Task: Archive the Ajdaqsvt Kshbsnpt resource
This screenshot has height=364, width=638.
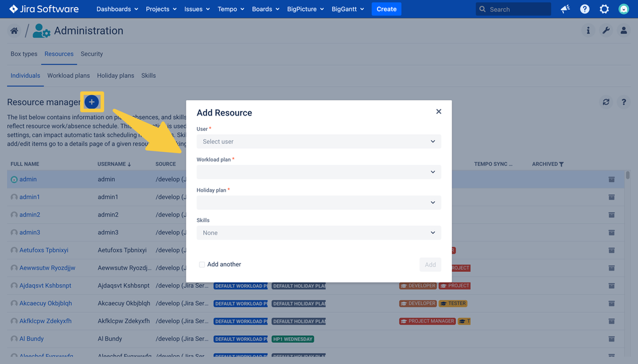Action: click(x=612, y=285)
